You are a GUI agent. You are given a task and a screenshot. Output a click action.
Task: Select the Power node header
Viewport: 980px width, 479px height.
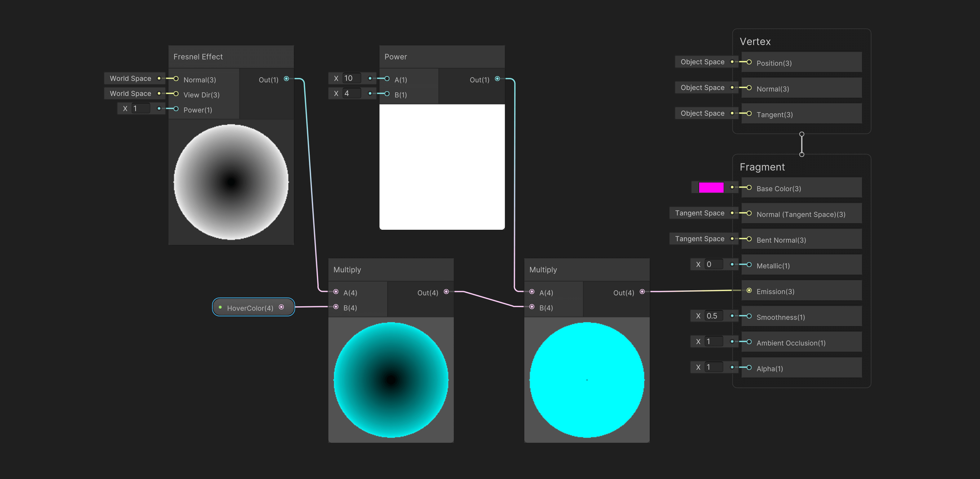tap(396, 57)
